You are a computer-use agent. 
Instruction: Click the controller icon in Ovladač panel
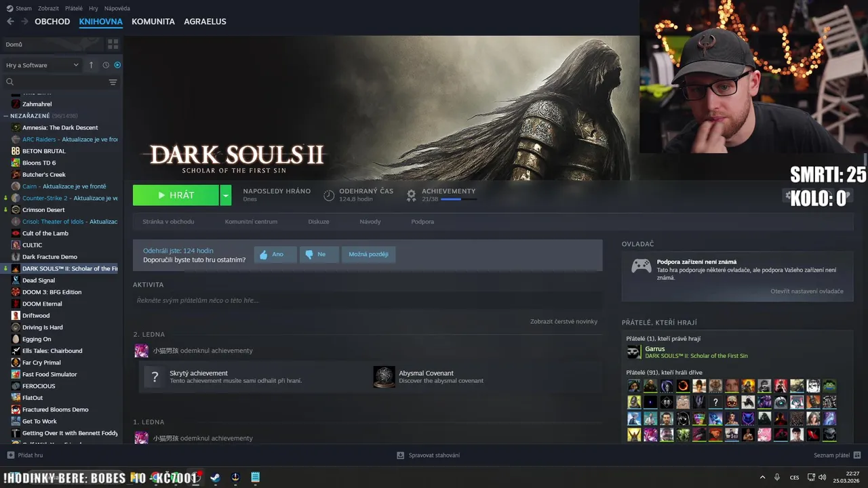point(641,266)
